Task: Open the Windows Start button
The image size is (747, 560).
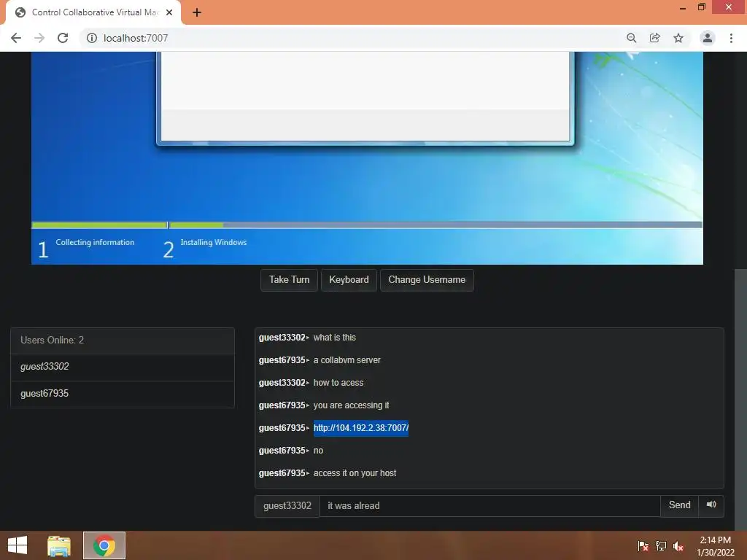Action: click(x=18, y=545)
